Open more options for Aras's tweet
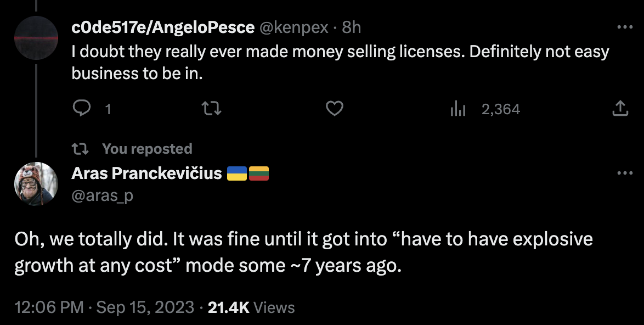 tap(625, 173)
